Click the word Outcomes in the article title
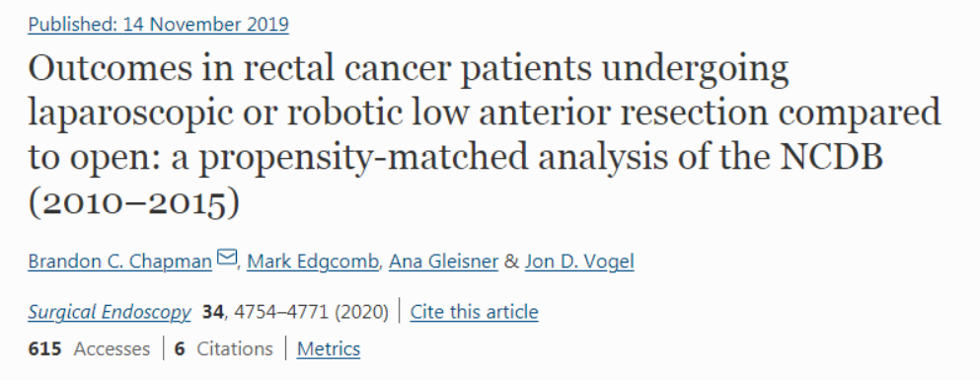The image size is (980, 380). point(111,69)
